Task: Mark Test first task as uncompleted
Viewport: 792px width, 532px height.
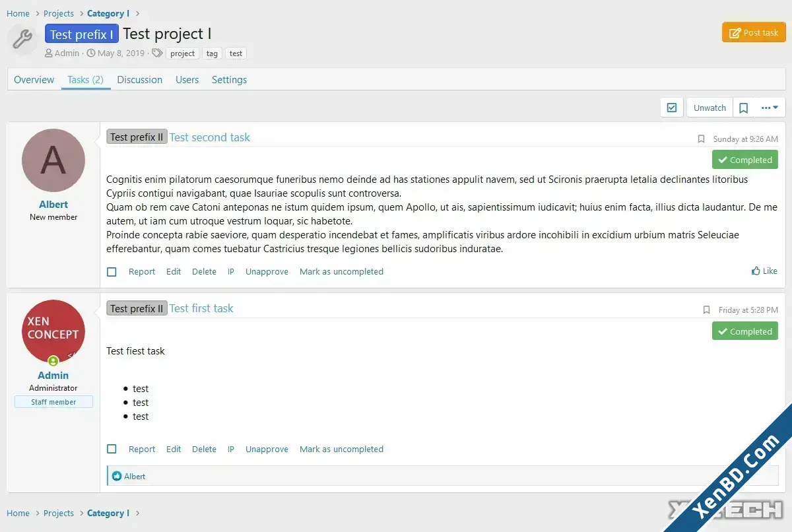Action: [341, 449]
